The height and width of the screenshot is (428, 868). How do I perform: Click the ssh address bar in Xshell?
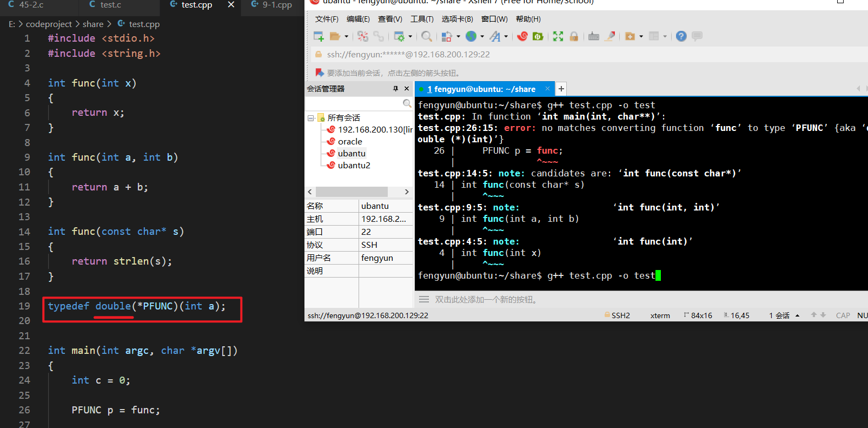click(x=589, y=54)
